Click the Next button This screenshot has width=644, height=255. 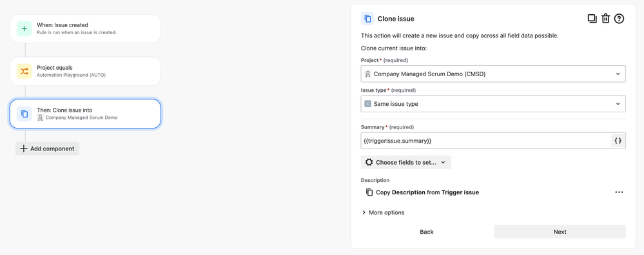(x=560, y=232)
